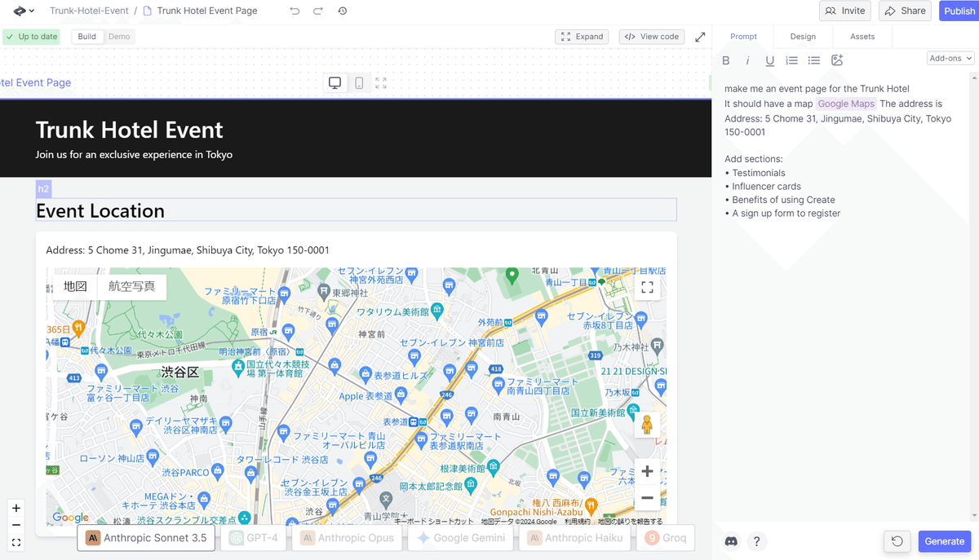Click the undo arrow icon
Screen dimensions: 979x560
tap(295, 11)
